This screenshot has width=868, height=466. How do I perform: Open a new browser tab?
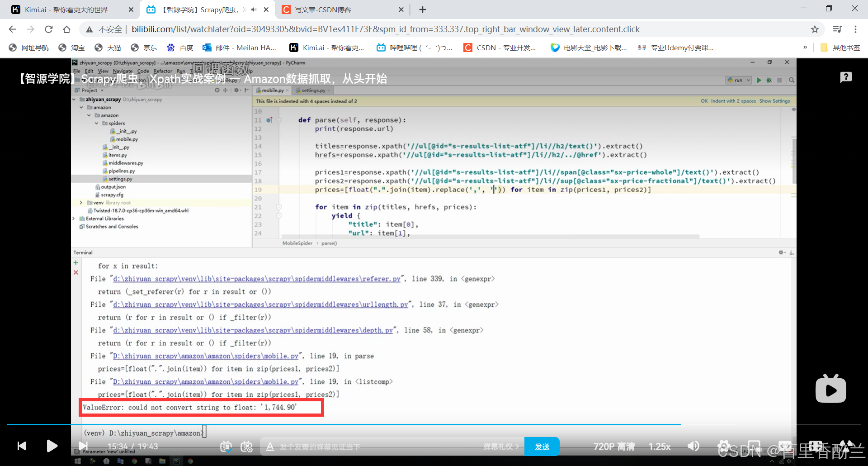click(x=423, y=10)
